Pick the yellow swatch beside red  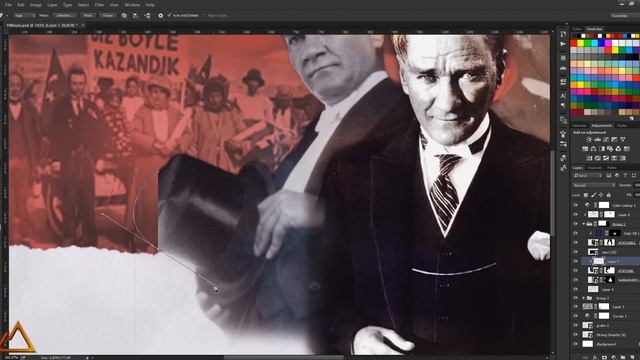click(581, 43)
